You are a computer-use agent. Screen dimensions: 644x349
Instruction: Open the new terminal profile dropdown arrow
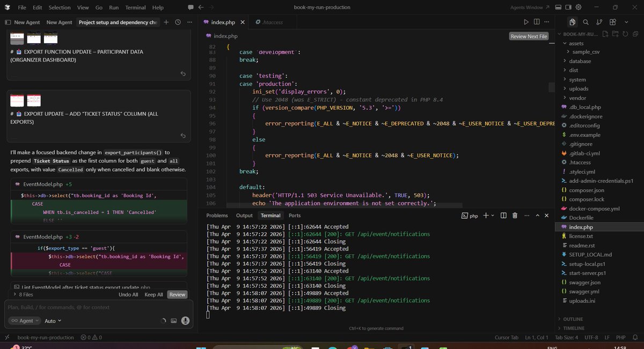493,216
